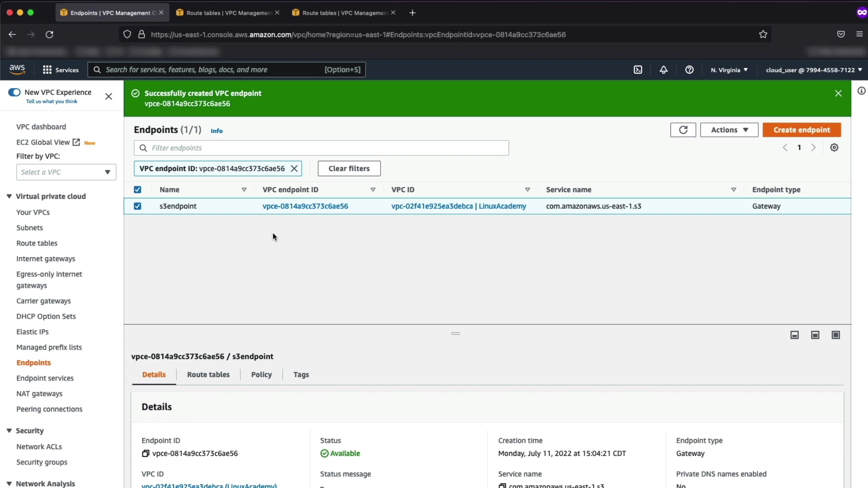Refresh the endpoints list

[x=683, y=130]
